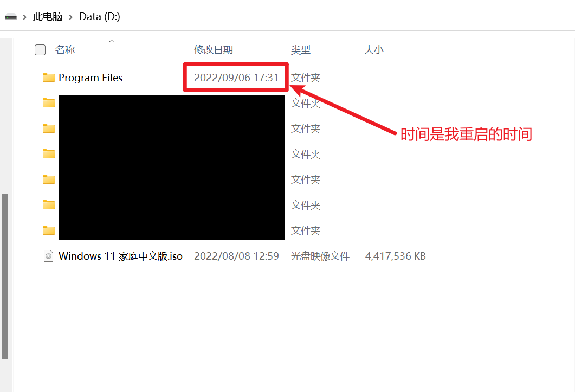Click the yellow folder icon below Program Files

48,102
